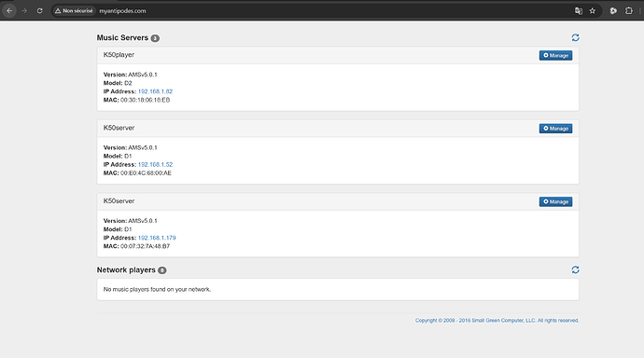
Task: Reload the page with the refresh icon
Action: click(39, 10)
